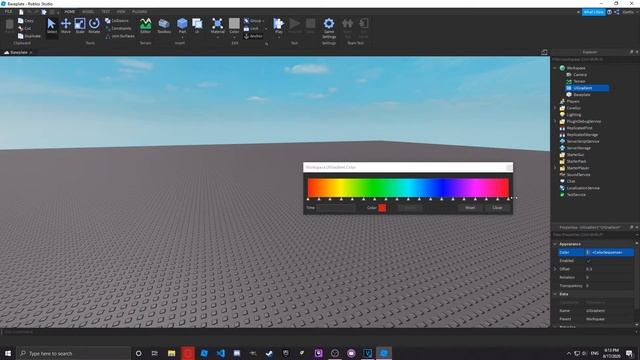
Task: Select Terrain in the Explorer
Action: click(x=576, y=81)
